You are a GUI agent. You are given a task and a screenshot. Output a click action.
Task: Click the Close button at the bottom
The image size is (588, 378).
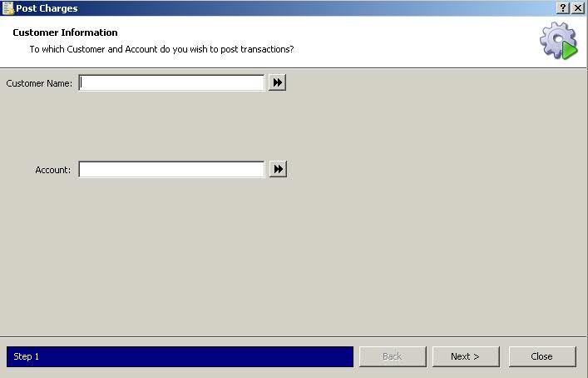tap(542, 356)
